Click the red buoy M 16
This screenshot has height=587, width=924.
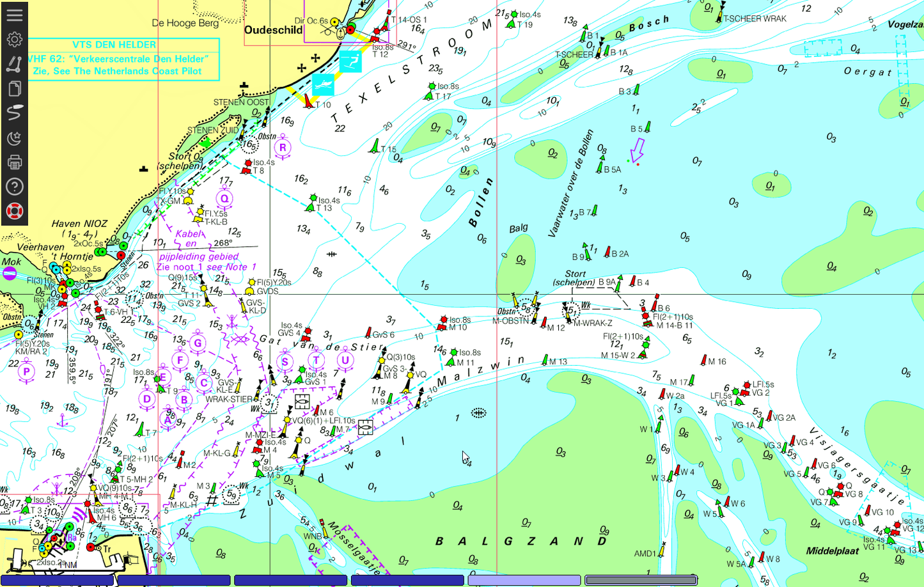703,361
